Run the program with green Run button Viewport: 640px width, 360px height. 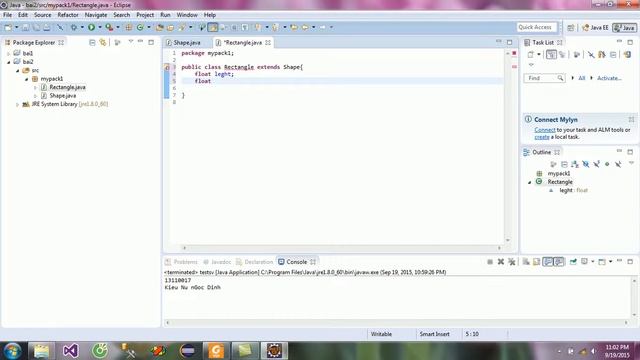[91, 27]
